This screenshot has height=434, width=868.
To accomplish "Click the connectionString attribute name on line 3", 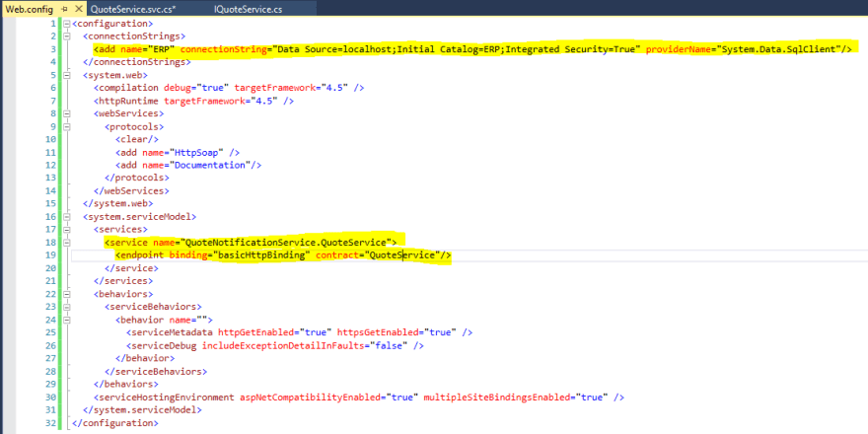I will pos(224,49).
